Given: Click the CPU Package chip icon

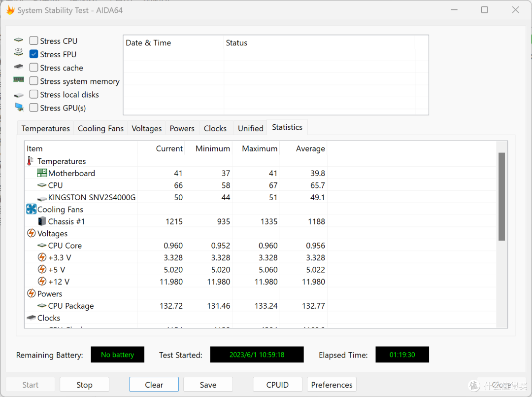Looking at the screenshot, I should point(42,306).
